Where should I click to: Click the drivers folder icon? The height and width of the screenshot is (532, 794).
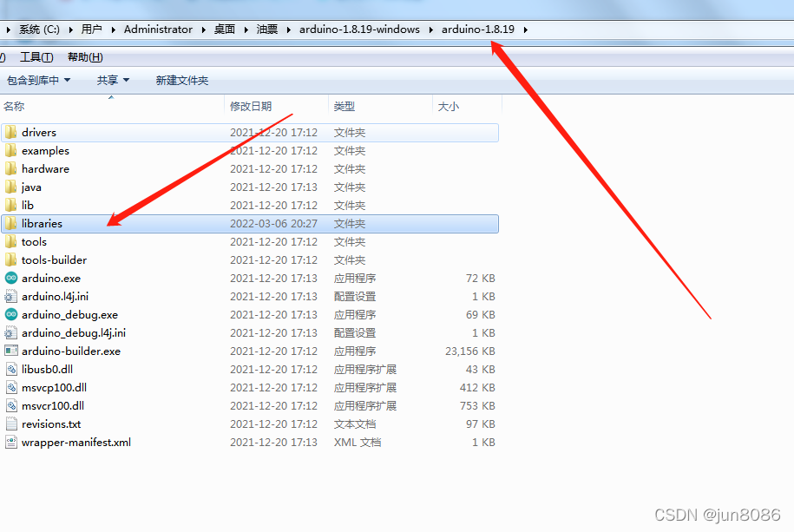[x=10, y=133]
